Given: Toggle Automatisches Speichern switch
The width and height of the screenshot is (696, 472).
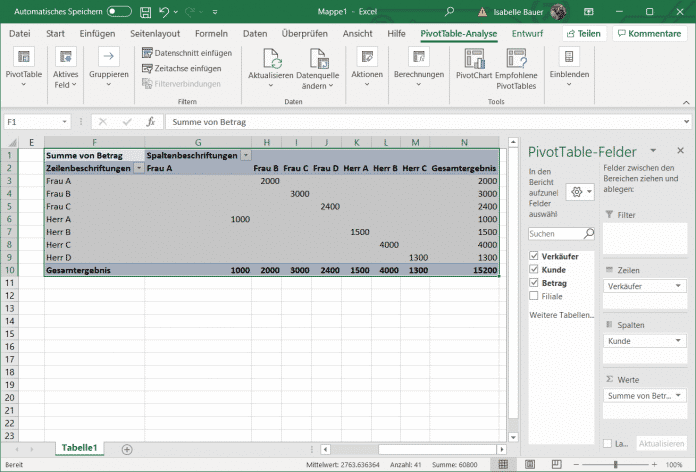Looking at the screenshot, I should (x=119, y=11).
